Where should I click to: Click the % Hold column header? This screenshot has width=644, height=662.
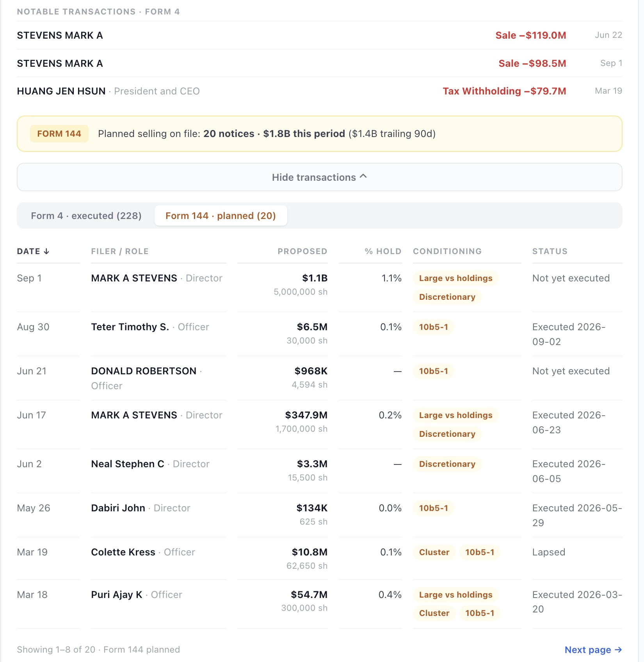point(383,251)
